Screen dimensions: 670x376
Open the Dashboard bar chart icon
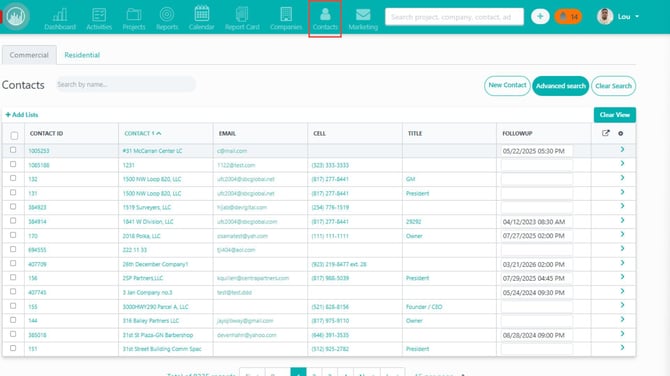(60, 15)
